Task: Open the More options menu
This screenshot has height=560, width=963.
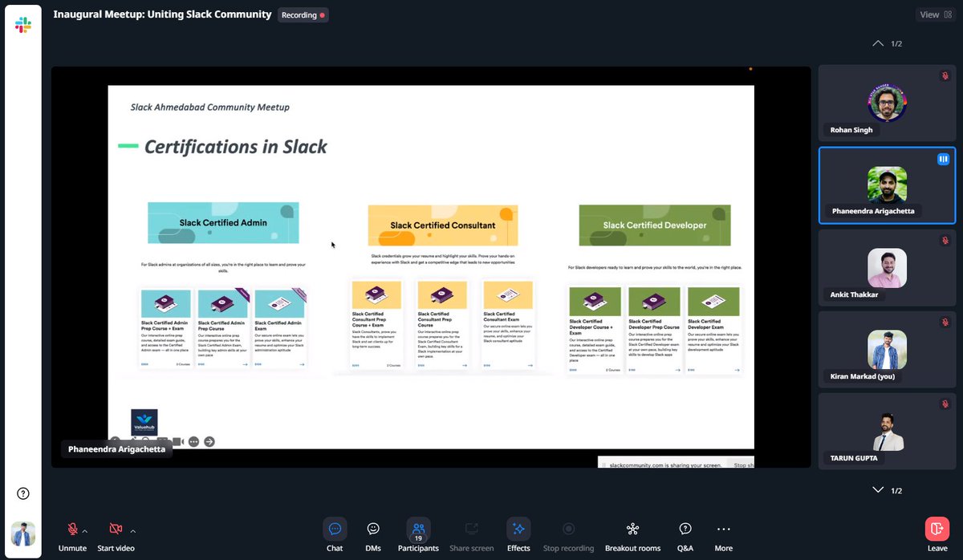Action: pyautogui.click(x=723, y=530)
